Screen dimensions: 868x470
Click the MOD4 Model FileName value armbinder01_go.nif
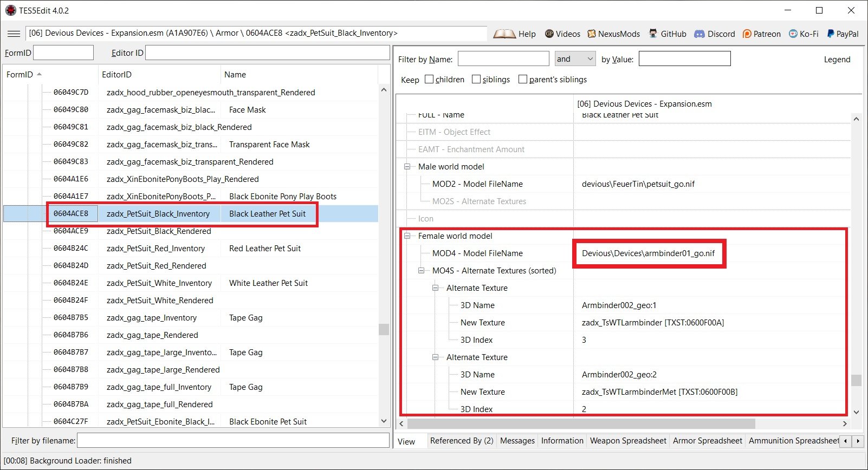(648, 253)
